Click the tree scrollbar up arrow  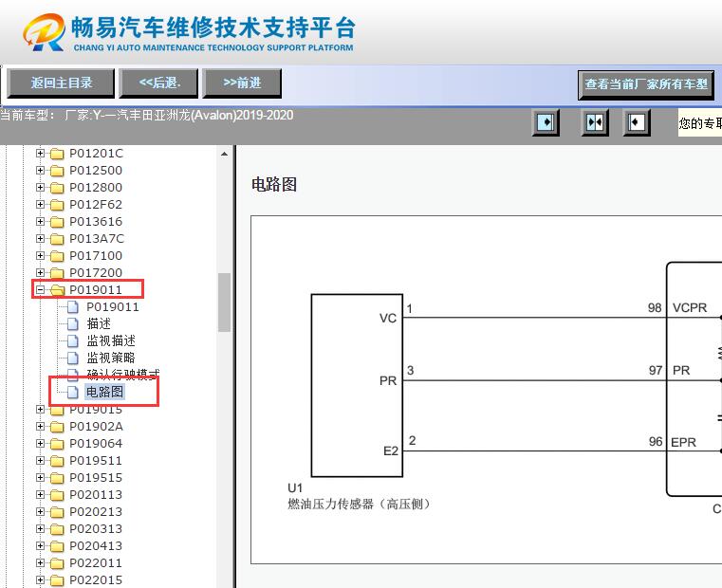(x=224, y=154)
